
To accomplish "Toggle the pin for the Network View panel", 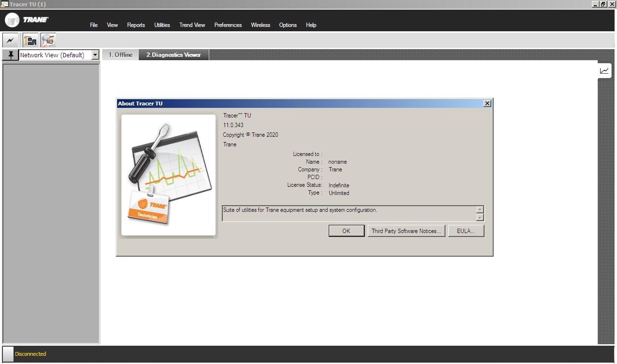I will click(10, 54).
